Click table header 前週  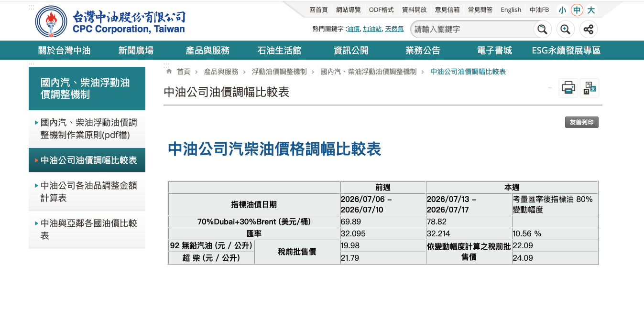(383, 188)
